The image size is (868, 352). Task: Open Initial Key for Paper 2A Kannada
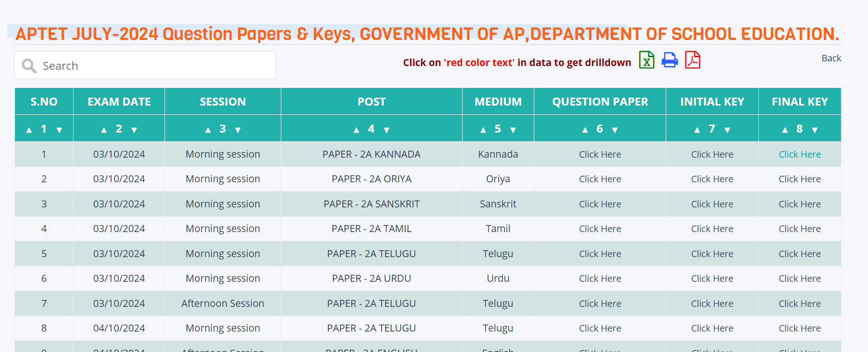[x=712, y=154]
